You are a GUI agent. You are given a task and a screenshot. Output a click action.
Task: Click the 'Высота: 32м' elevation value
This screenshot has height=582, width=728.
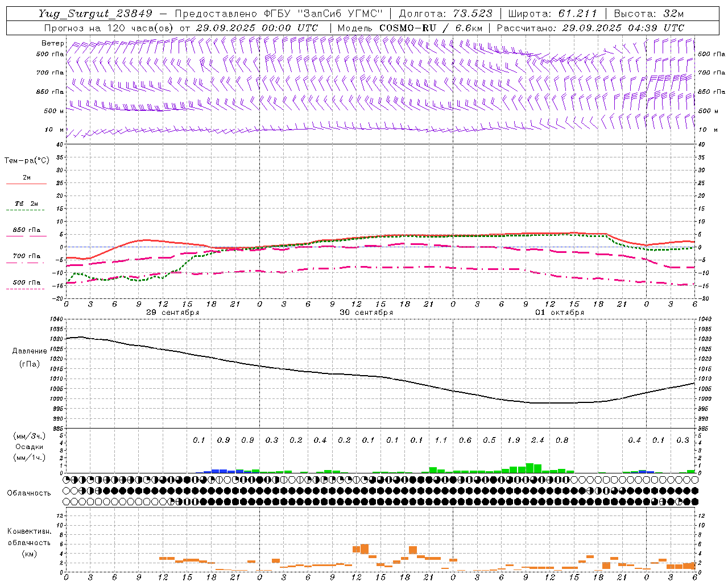click(x=648, y=14)
